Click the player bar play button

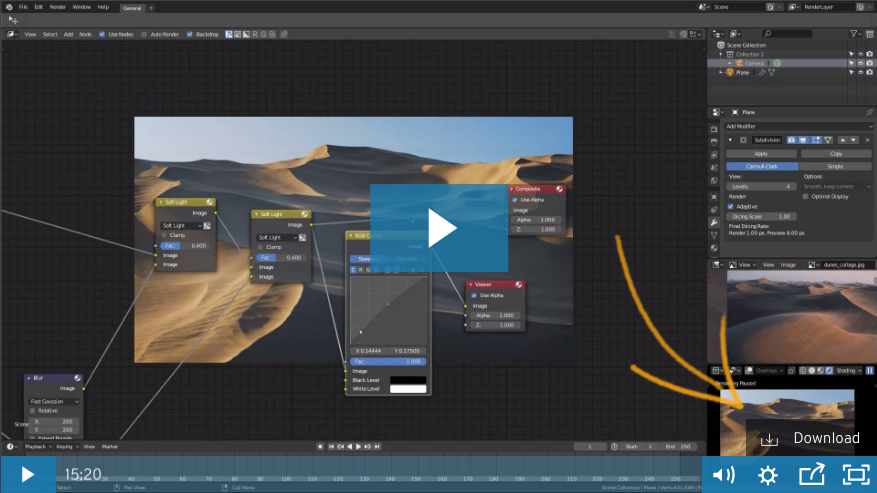[27, 475]
